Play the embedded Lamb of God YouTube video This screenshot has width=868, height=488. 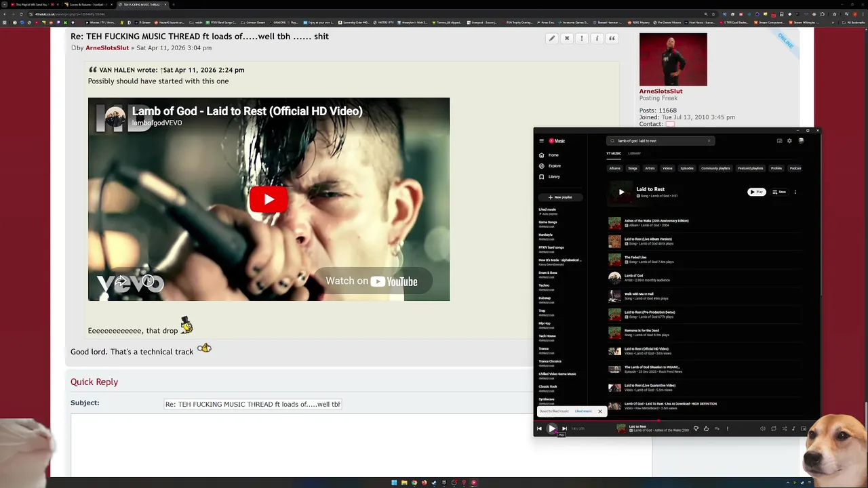coord(269,199)
